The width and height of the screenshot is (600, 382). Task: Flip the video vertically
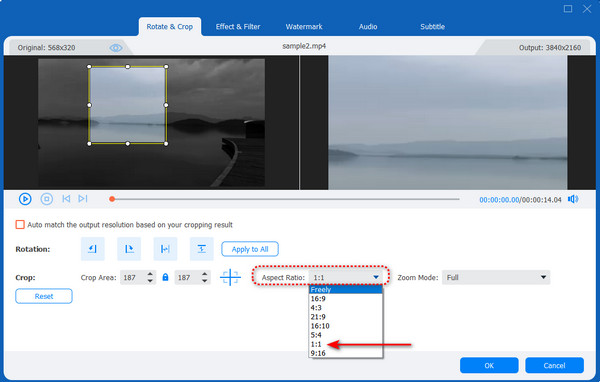[x=202, y=249]
